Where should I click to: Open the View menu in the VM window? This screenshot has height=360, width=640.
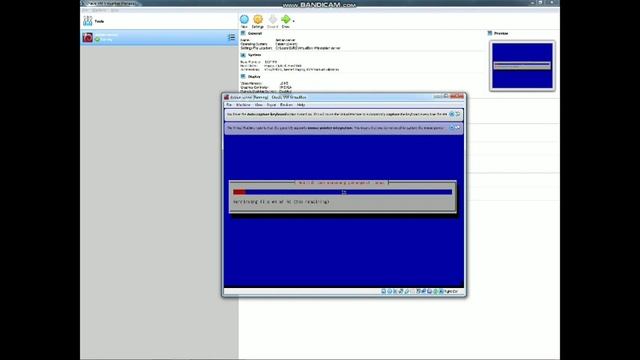[259, 105]
